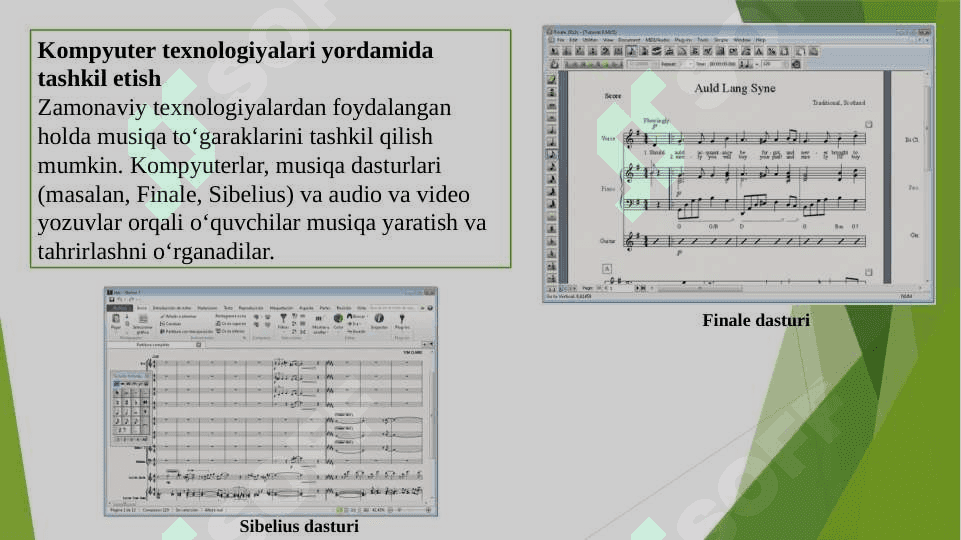Click the next page arrow in Finale's page navigator

click(x=637, y=287)
